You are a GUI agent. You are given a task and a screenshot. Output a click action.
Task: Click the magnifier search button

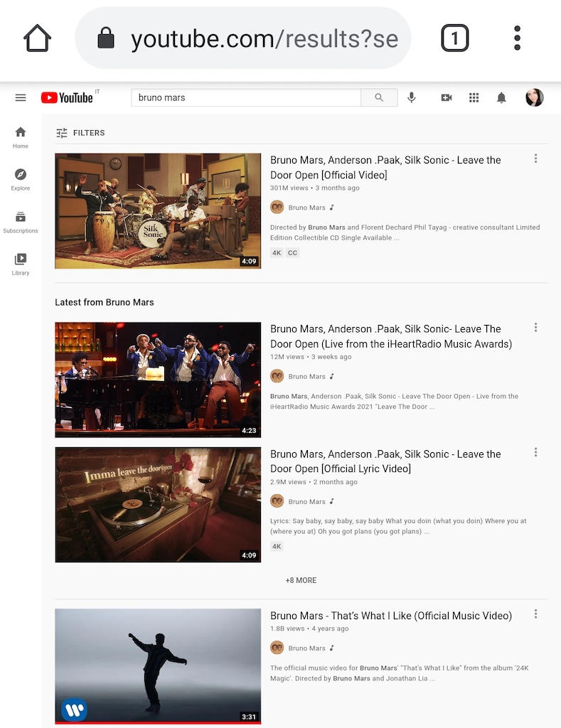[x=379, y=97]
